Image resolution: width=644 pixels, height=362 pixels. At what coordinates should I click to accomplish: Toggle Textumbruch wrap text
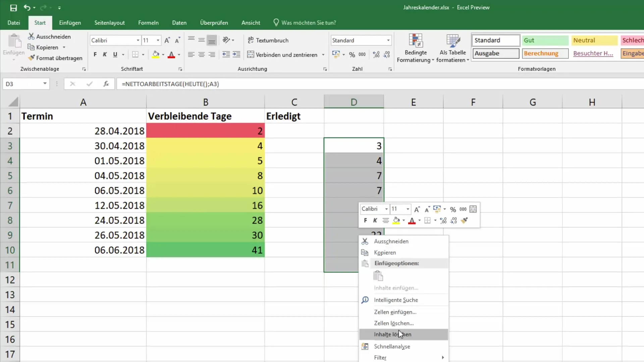click(268, 40)
